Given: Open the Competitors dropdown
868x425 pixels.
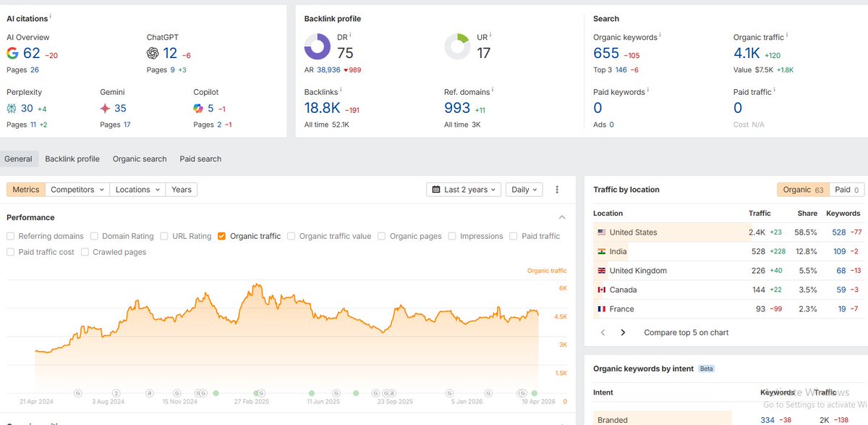Looking at the screenshot, I should click(77, 190).
